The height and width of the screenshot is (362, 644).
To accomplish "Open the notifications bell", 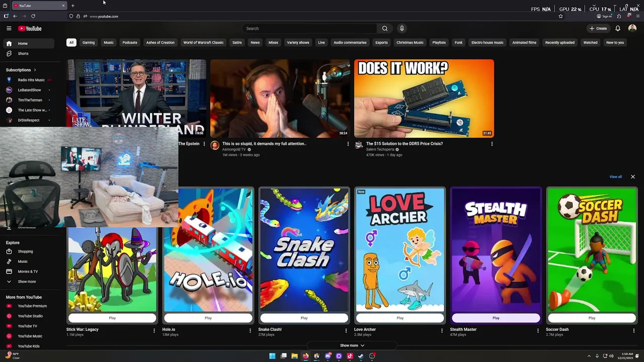I will pos(618,29).
